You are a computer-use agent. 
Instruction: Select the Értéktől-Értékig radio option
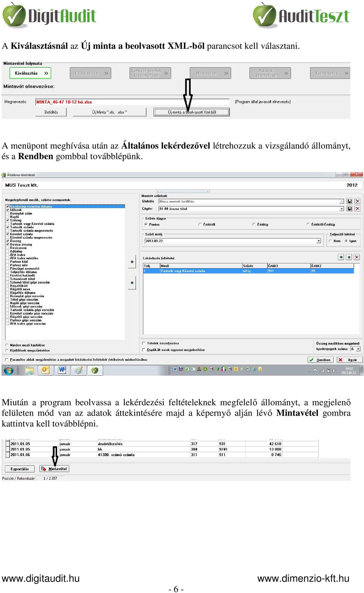point(308,224)
